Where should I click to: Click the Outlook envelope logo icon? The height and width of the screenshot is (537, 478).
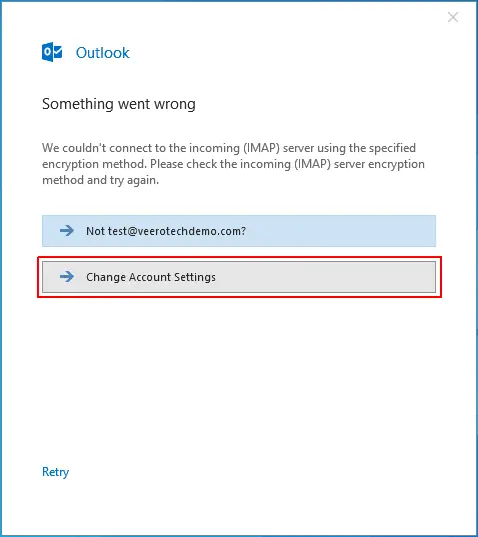[52, 52]
